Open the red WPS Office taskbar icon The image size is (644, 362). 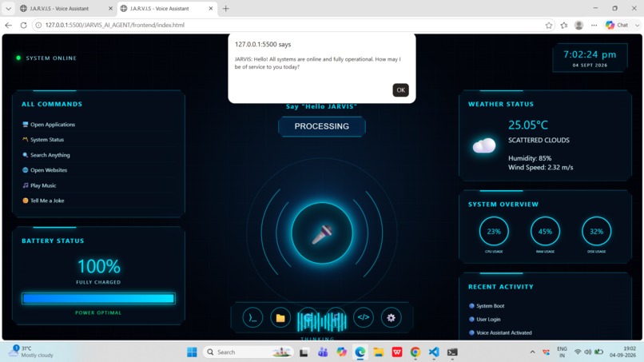click(397, 352)
